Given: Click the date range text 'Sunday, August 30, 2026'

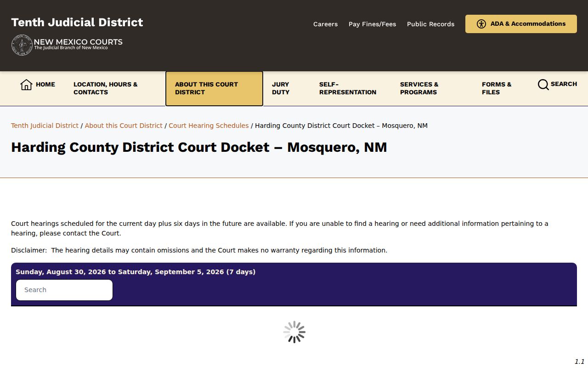Looking at the screenshot, I should click(x=61, y=272).
